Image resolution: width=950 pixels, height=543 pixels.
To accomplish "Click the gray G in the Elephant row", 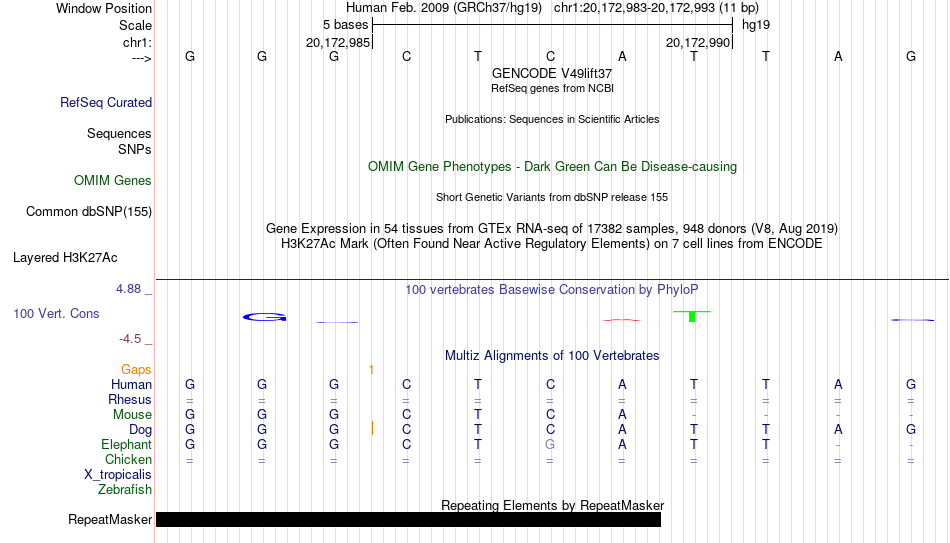I will (x=550, y=445).
